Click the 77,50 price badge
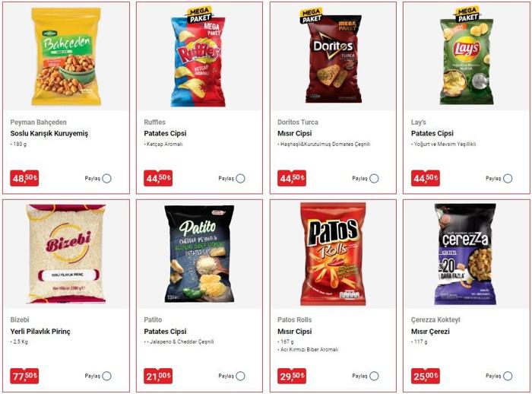Image resolution: width=532 pixels, height=394 pixels. (x=24, y=376)
